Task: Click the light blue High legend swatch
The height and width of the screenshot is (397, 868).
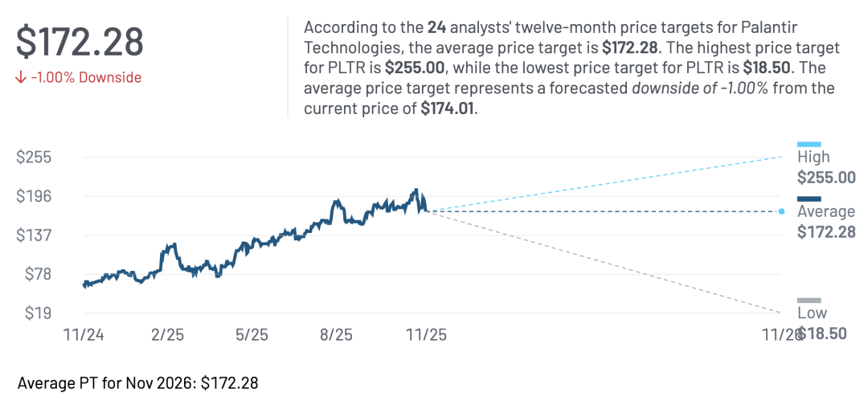Action: pos(809,145)
